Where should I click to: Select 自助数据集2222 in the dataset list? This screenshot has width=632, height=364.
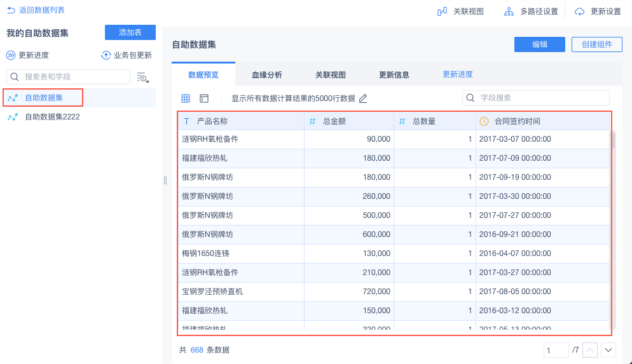point(52,117)
